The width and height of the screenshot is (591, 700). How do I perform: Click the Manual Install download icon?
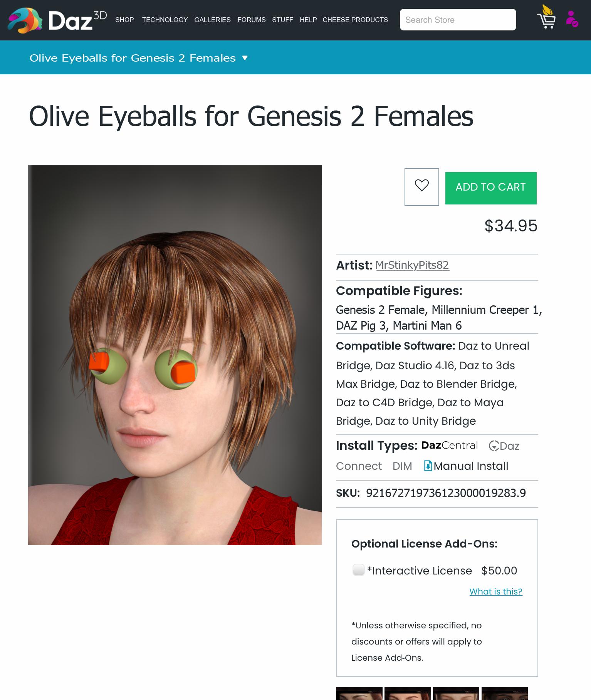428,466
